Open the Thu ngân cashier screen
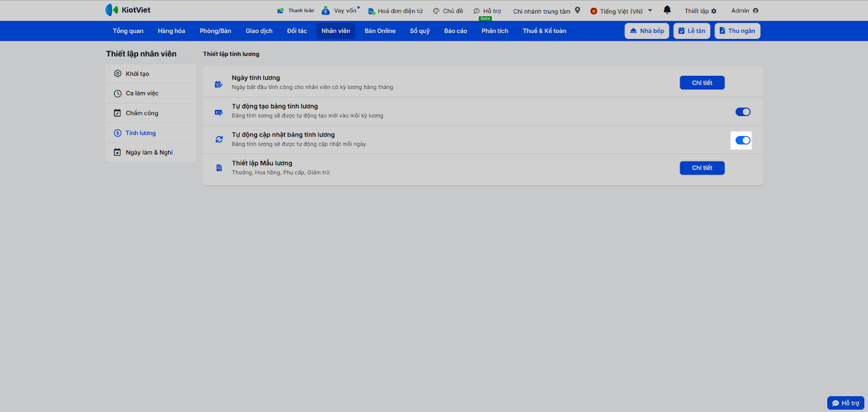 (x=737, y=31)
